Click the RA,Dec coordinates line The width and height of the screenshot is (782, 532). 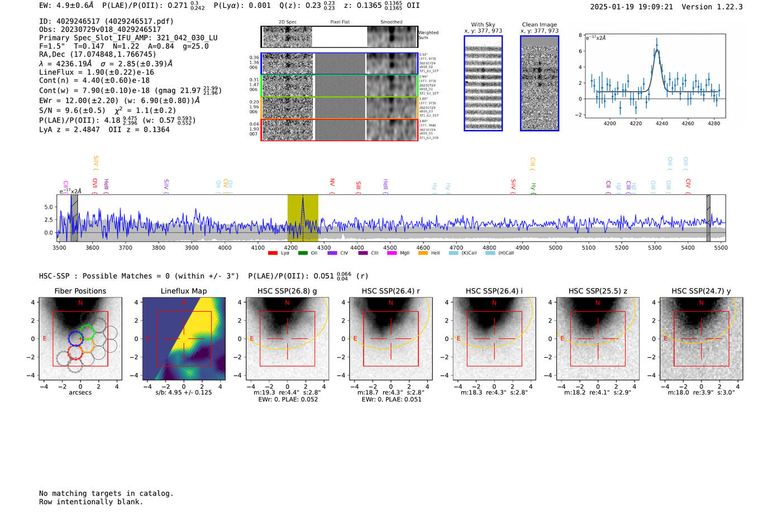click(98, 54)
